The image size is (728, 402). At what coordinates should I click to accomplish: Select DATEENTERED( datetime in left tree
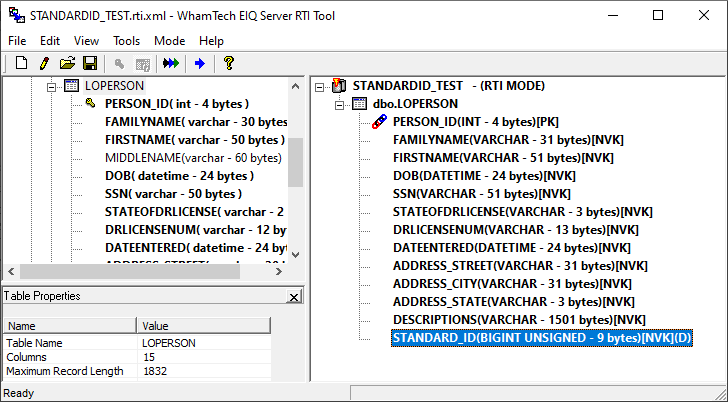point(196,248)
